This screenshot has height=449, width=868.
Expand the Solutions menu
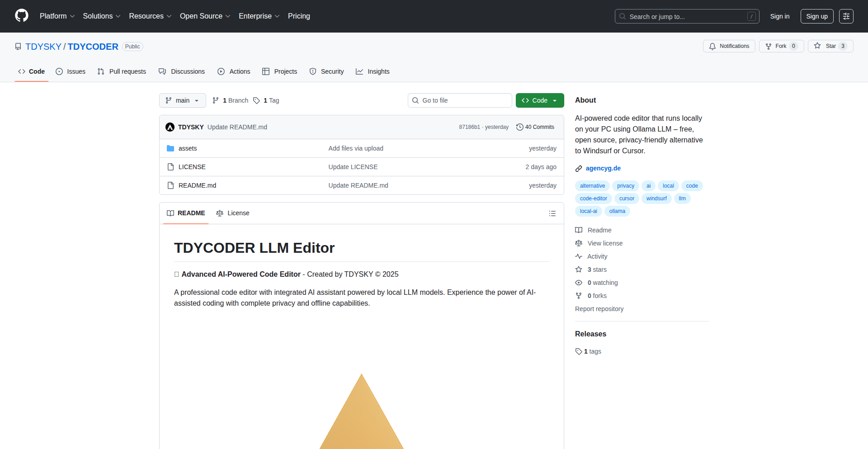point(102,16)
